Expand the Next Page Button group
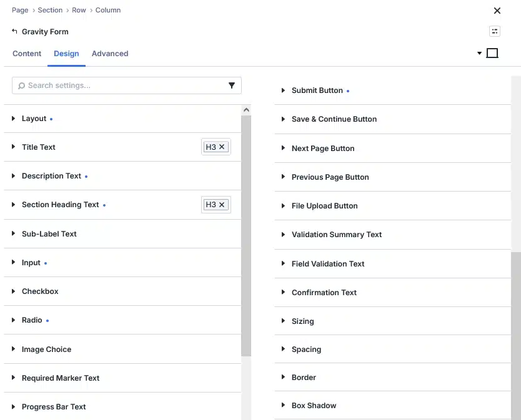 (x=393, y=149)
